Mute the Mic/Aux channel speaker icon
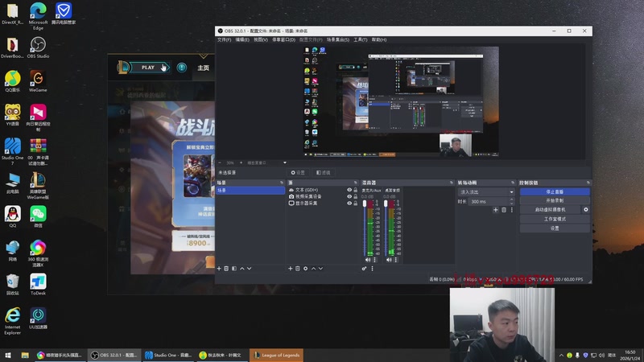 click(368, 260)
